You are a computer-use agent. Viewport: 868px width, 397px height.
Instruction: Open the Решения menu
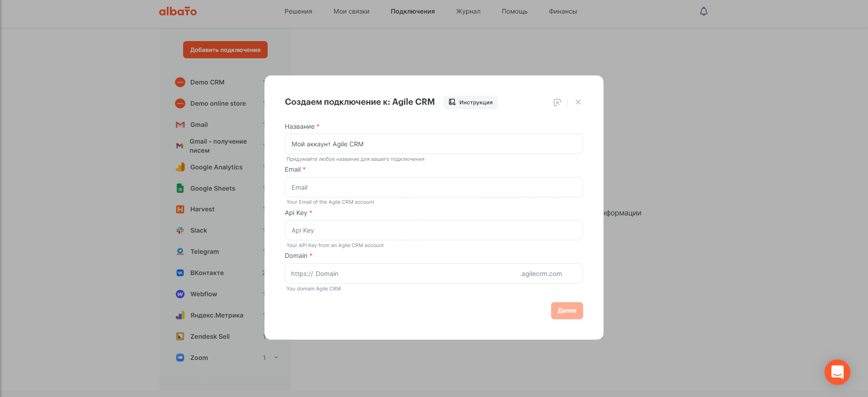click(298, 11)
